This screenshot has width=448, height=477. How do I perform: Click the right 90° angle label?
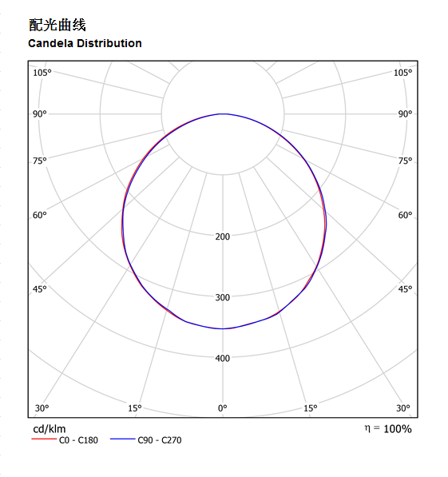pyautogui.click(x=405, y=113)
